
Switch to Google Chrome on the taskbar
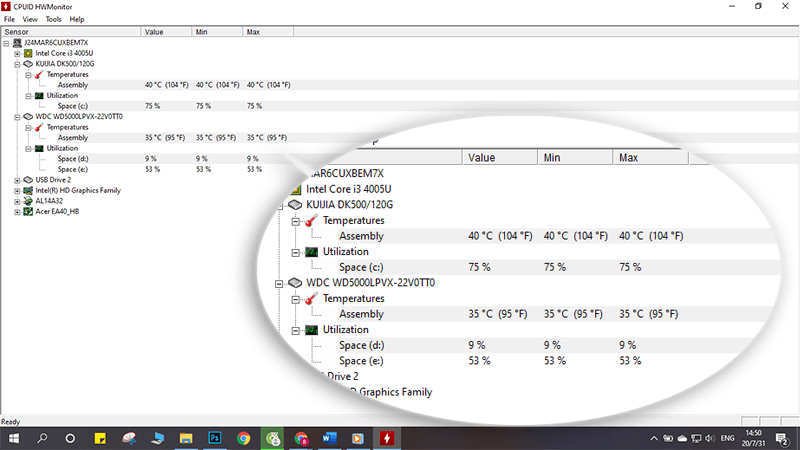coord(243,438)
